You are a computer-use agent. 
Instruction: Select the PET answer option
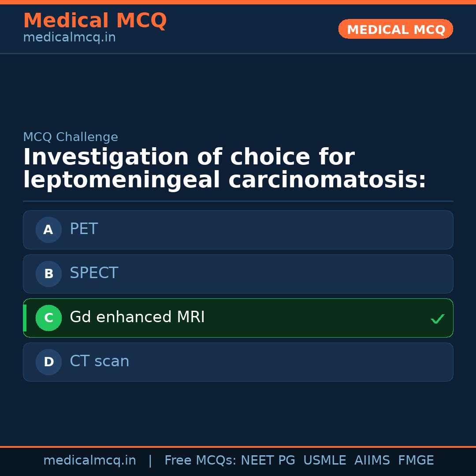pos(238,230)
